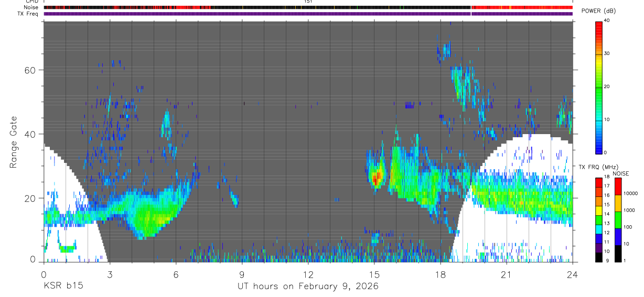Click the 21 tick on the UT hours axis
644x297 pixels.
coord(506,274)
